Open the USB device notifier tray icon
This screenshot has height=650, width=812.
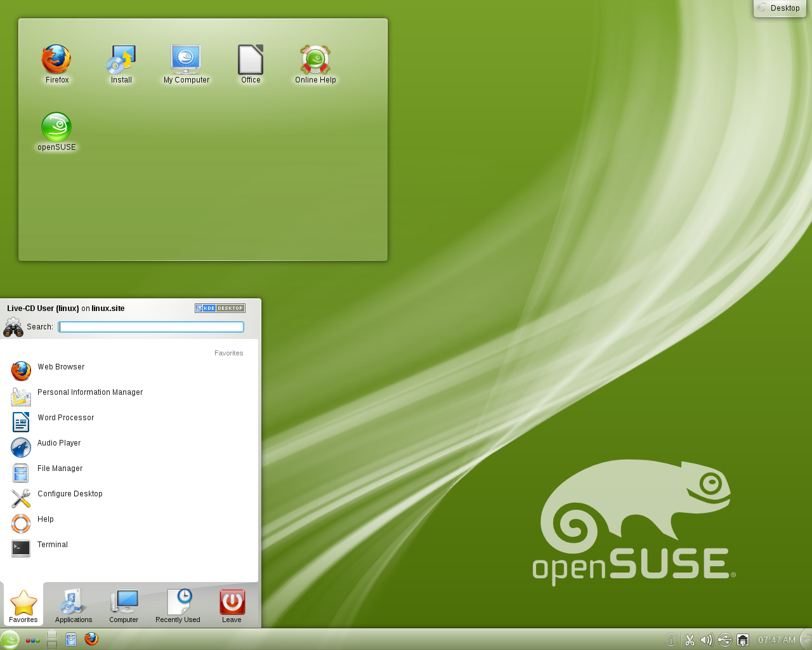(x=724, y=640)
